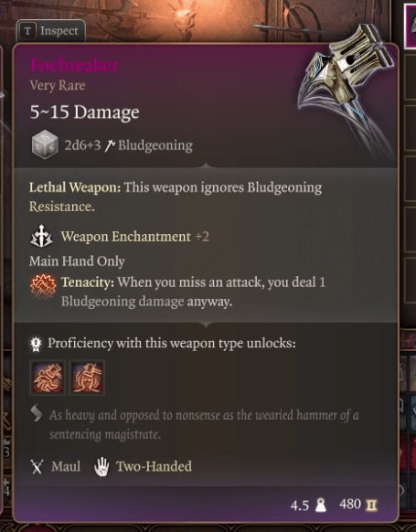The image size is (416, 532).
Task: Click the Inspect button
Action: (x=50, y=31)
